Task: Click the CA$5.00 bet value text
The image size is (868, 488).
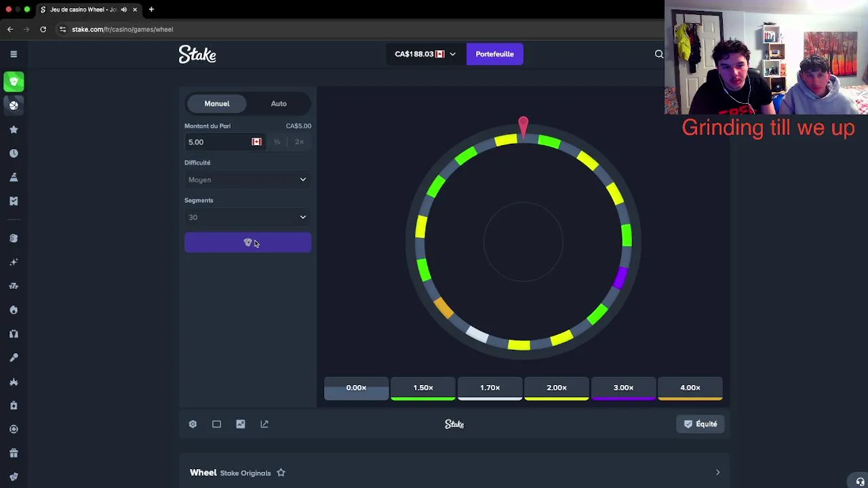Action: [298, 126]
